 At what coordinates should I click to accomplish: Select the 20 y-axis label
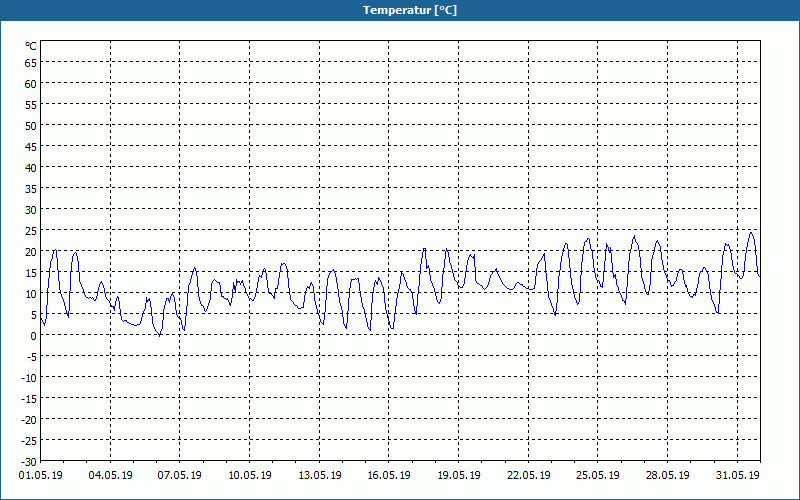coord(31,252)
